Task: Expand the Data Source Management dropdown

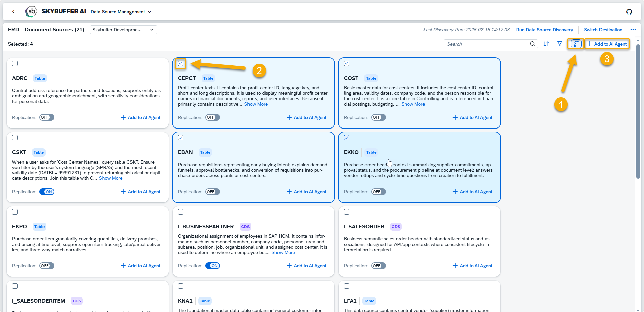Action: 121,12
